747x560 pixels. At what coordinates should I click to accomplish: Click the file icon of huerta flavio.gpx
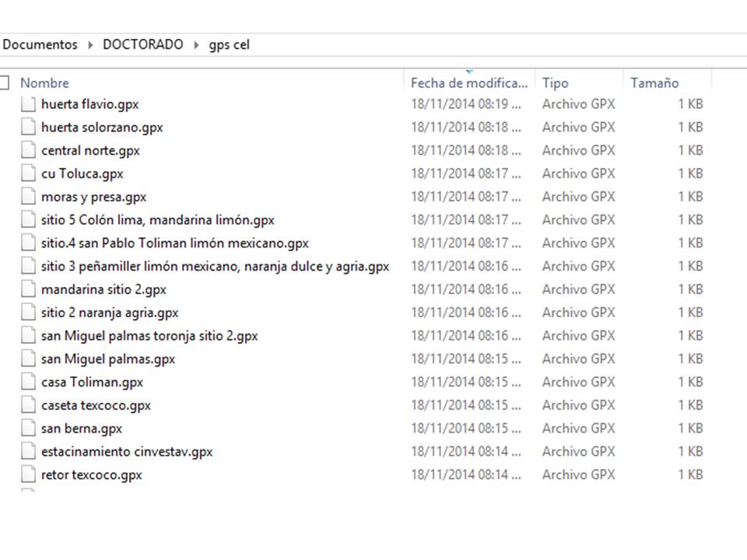(28, 104)
